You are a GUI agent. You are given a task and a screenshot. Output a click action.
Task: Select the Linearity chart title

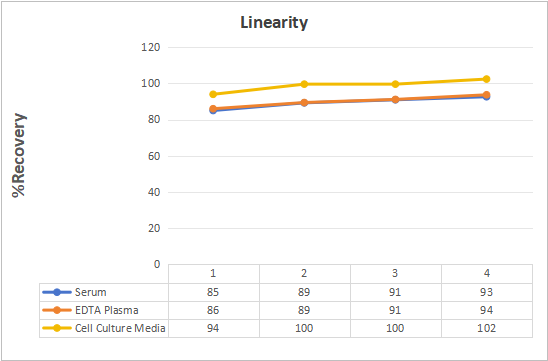click(x=274, y=23)
